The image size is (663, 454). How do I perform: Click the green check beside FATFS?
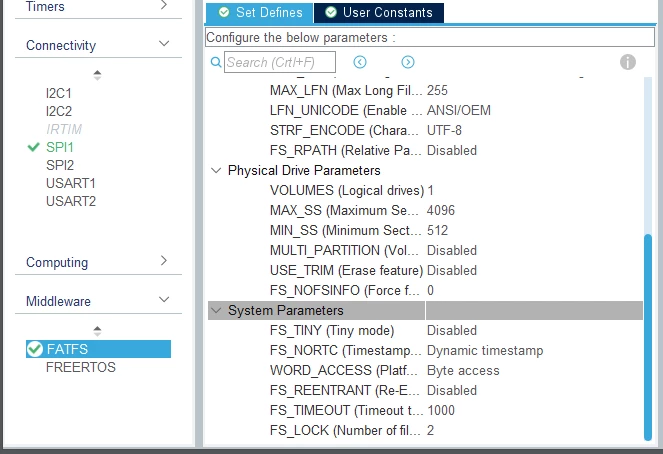pyautogui.click(x=35, y=349)
